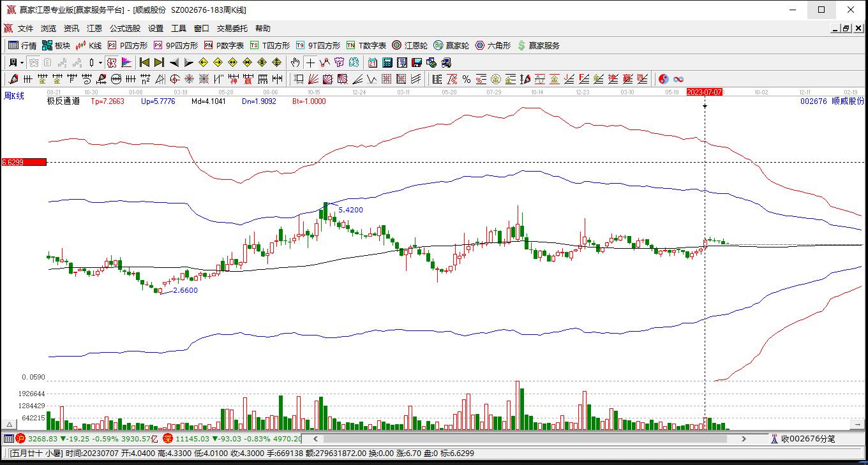Jump to the first bar
This screenshot has height=465, width=868.
click(144, 63)
